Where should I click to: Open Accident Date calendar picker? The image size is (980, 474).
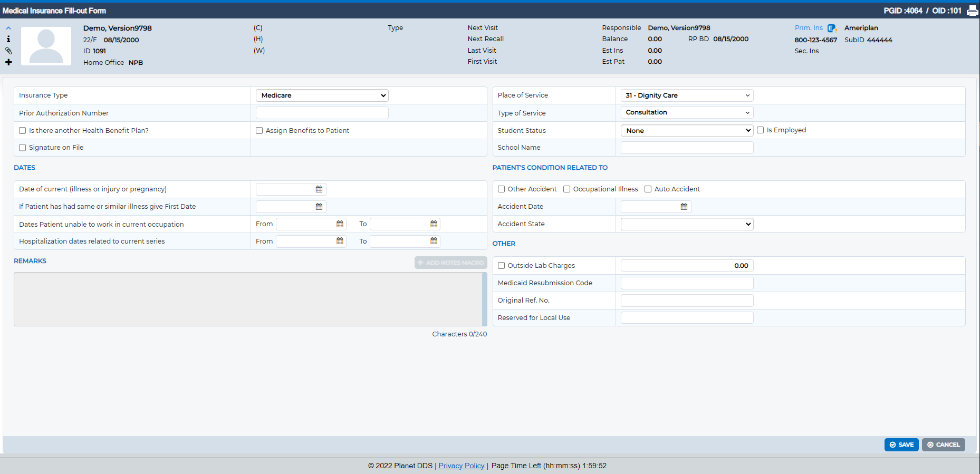tap(684, 207)
